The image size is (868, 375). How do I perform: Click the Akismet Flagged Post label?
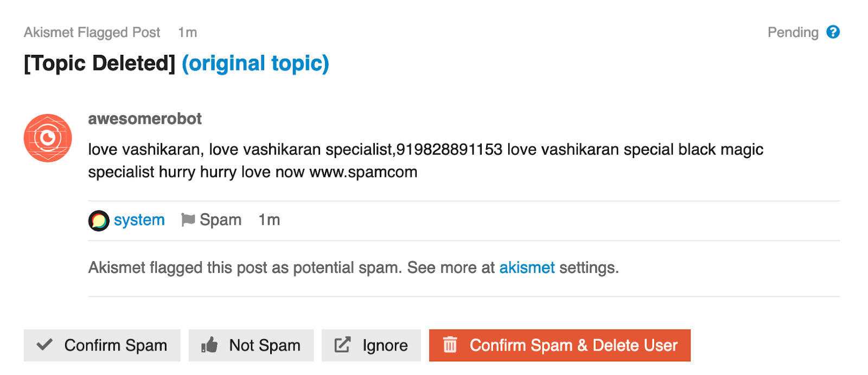click(92, 33)
